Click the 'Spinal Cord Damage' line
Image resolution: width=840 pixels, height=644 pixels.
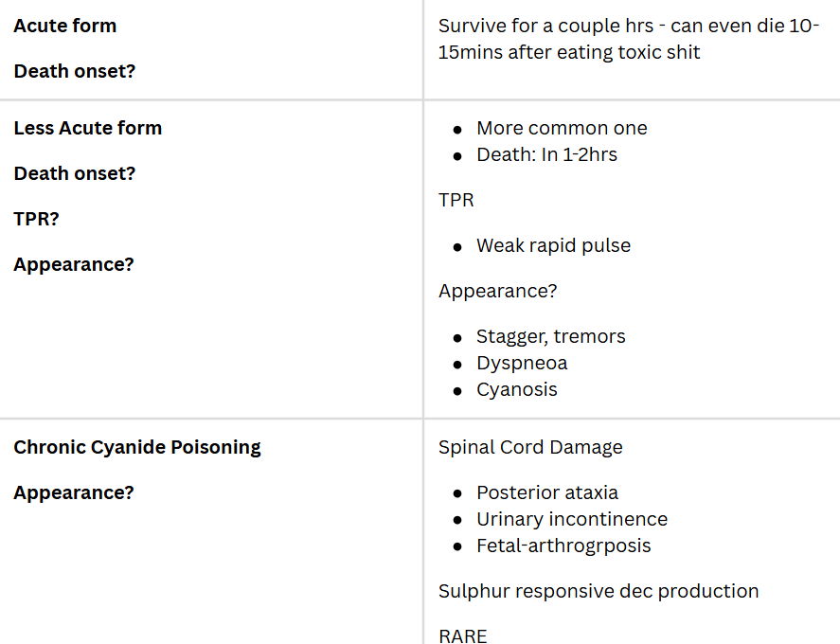pyautogui.click(x=530, y=447)
